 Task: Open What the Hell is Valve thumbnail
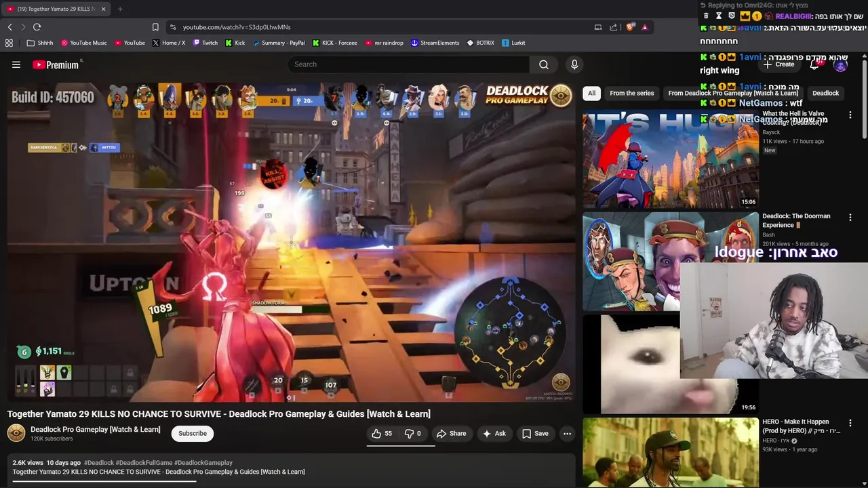(x=671, y=159)
